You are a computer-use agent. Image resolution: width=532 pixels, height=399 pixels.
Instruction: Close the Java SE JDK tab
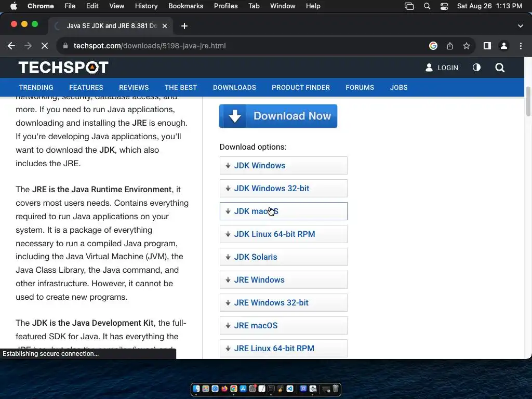[165, 26]
